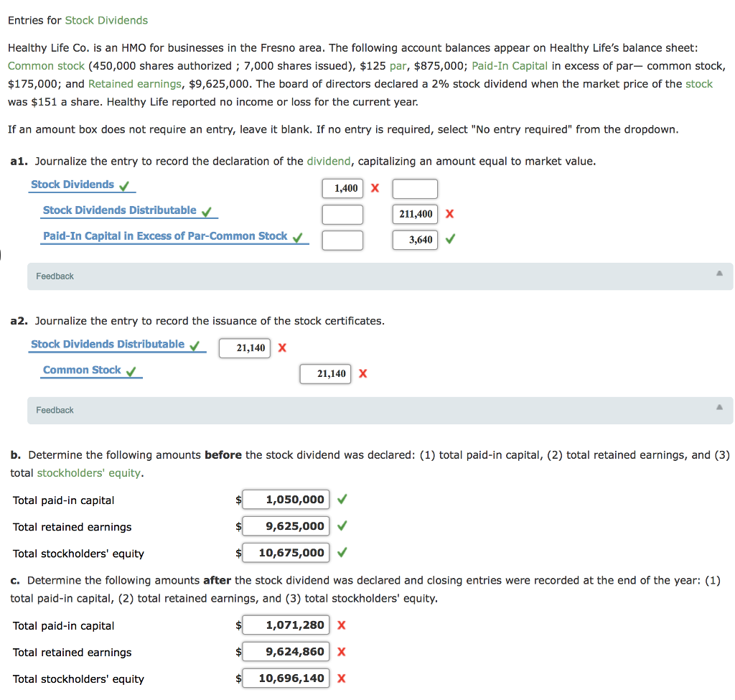Click the empty debit box for Stock Dividends Distributable

pos(342,214)
